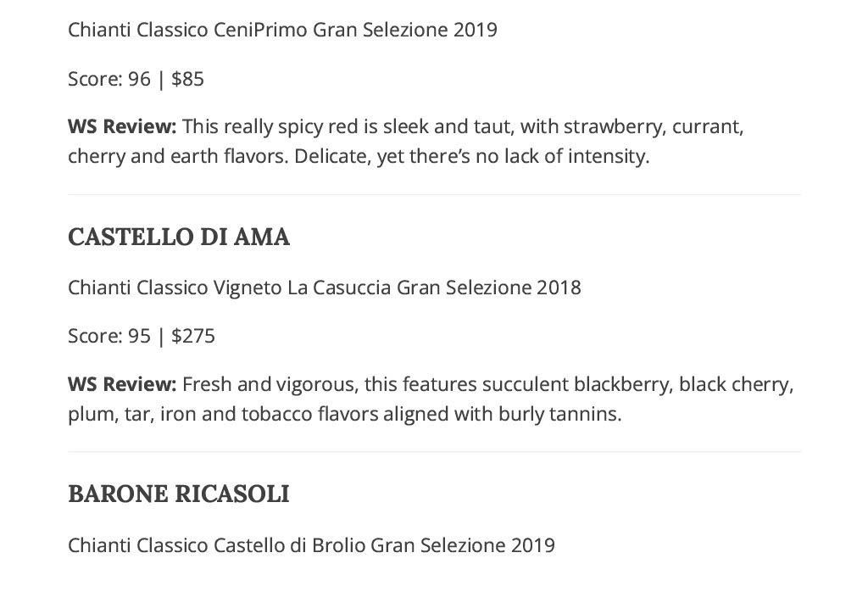Click the $85 price

click(x=187, y=79)
